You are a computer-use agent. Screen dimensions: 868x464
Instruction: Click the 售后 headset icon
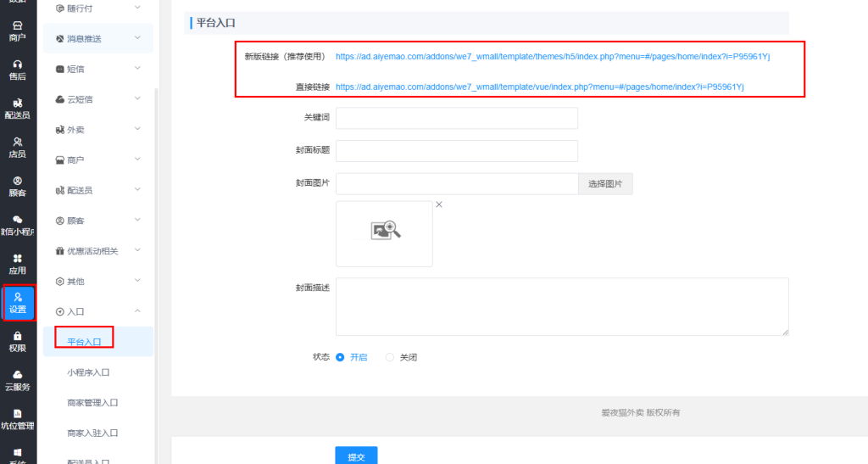click(17, 70)
